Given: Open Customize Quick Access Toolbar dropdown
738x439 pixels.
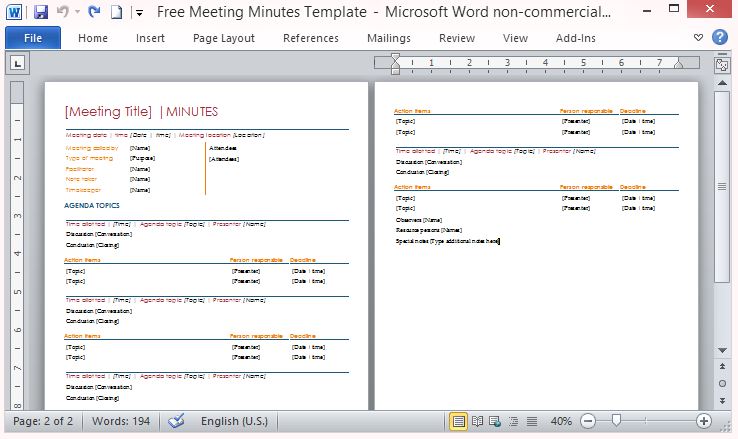Looking at the screenshot, I should pos(137,13).
